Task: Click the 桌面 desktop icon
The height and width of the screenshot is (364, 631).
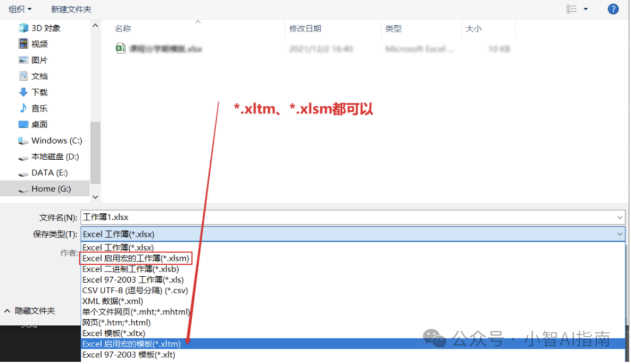Action: (x=23, y=124)
